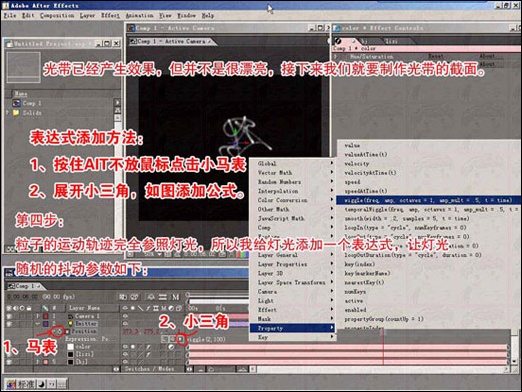Choose velocity expression entry
This screenshot has width=522, height=392.
tap(357, 164)
